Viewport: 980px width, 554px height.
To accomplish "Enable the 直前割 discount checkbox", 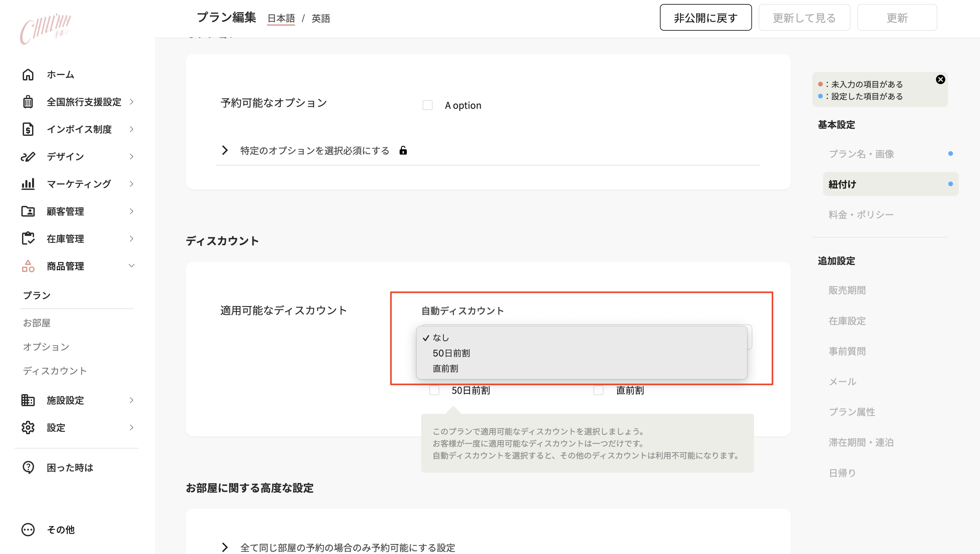I will click(598, 390).
